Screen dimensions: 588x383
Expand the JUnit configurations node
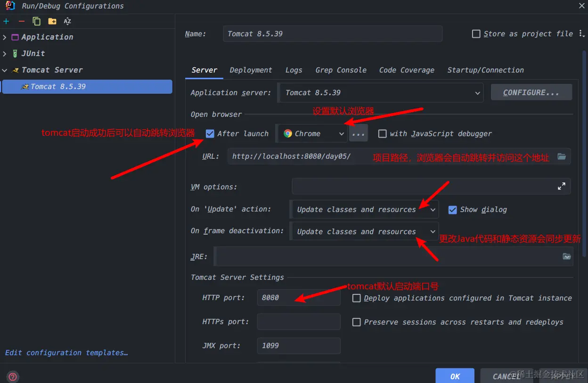click(5, 54)
